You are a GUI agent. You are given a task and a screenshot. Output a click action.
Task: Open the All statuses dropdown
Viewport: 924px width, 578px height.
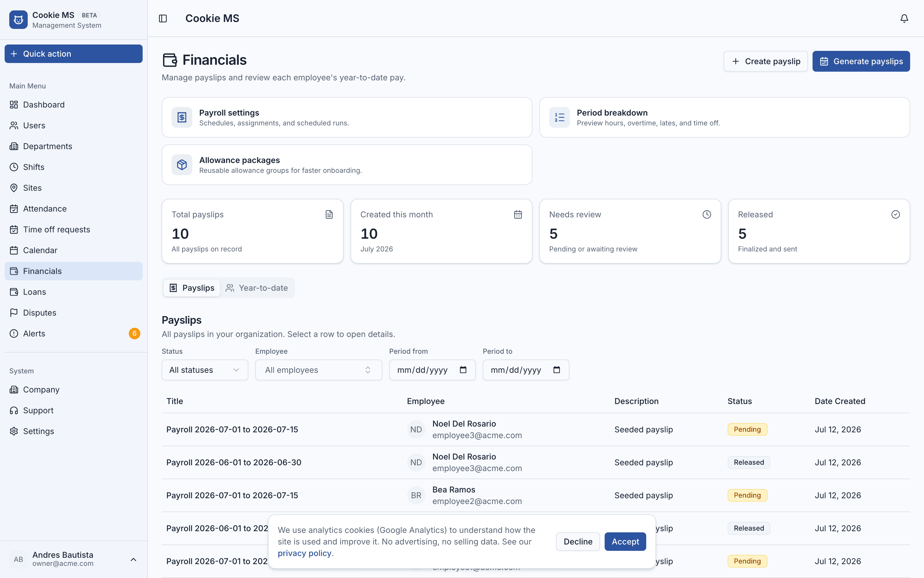(205, 370)
